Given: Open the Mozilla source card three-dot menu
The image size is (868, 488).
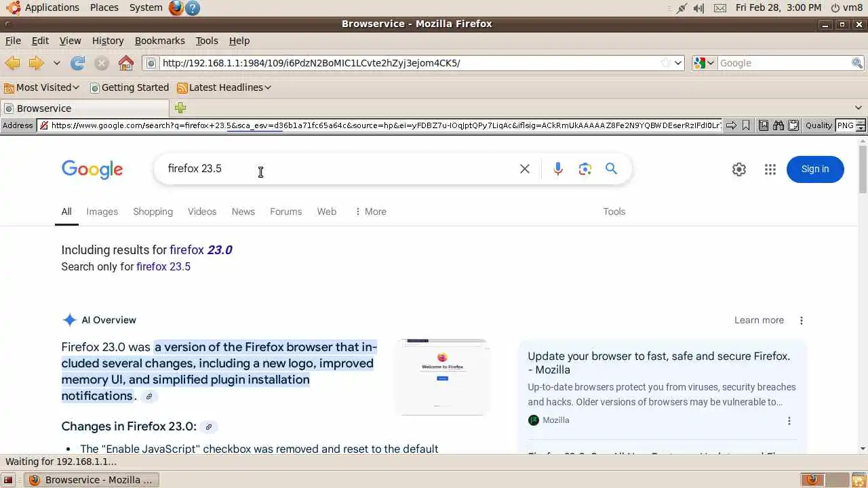Looking at the screenshot, I should tap(789, 421).
